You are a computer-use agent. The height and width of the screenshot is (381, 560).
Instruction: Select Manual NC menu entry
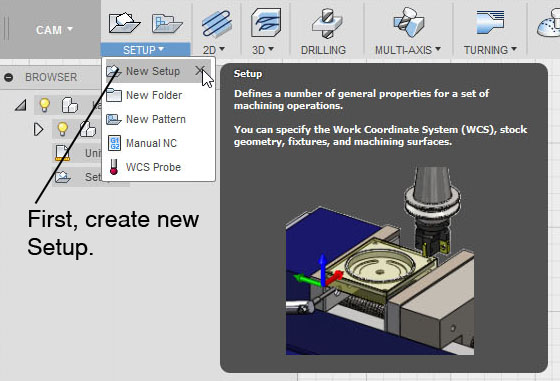pyautogui.click(x=158, y=143)
